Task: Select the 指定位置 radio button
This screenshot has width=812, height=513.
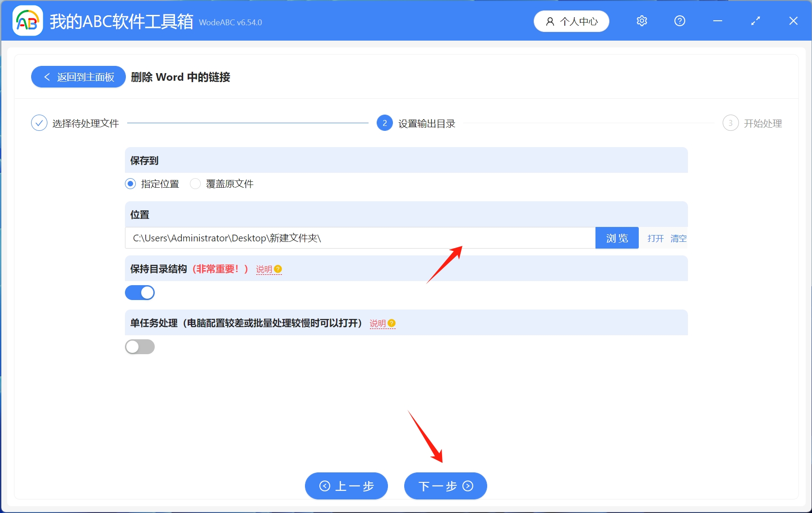Action: point(130,184)
